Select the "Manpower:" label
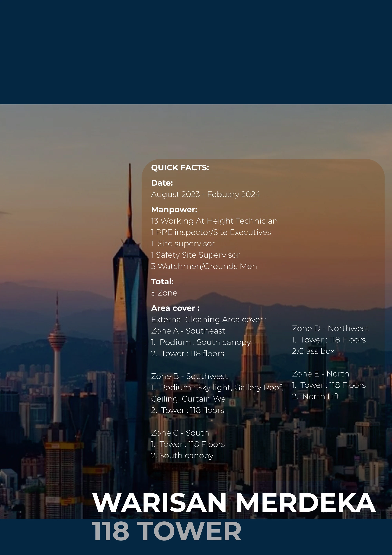 (x=174, y=210)
